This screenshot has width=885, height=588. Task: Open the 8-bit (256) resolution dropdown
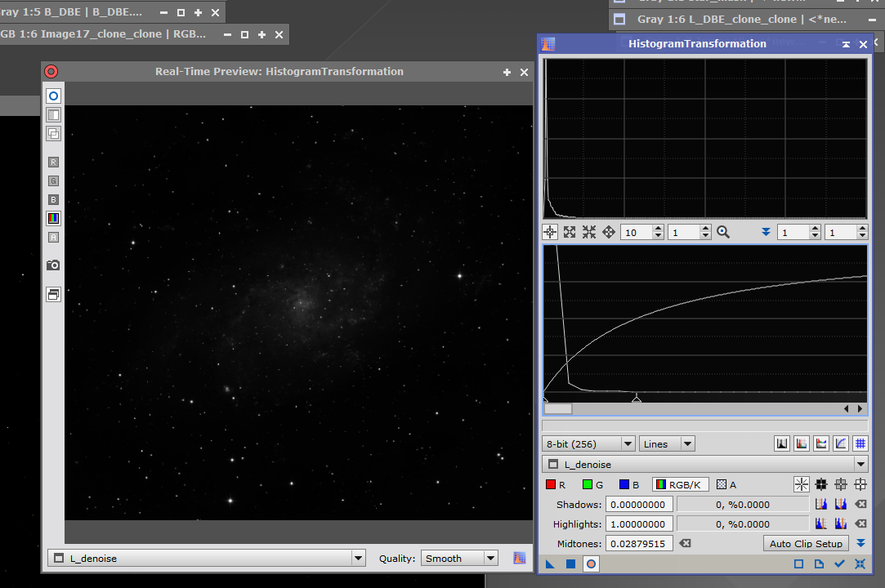588,443
